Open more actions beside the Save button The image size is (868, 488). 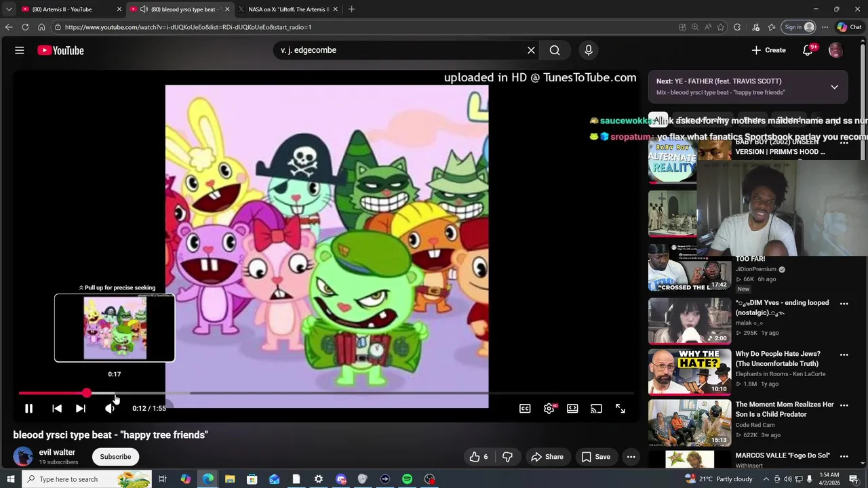point(631,457)
